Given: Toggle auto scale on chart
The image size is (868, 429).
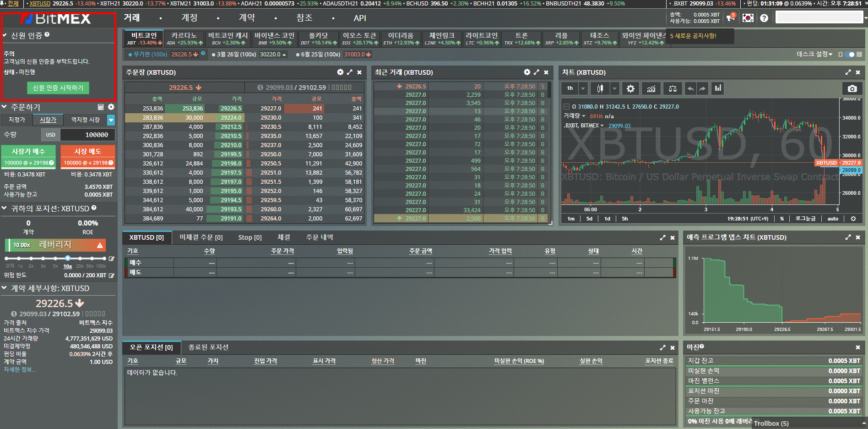Looking at the screenshot, I should 833,219.
